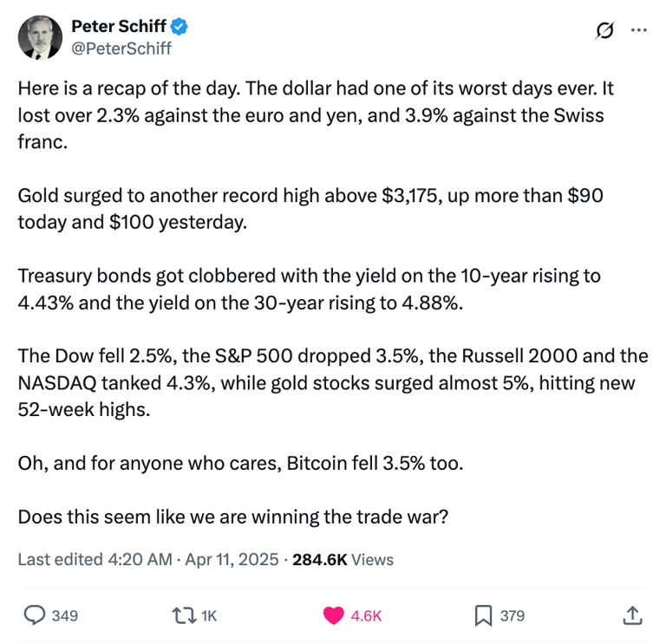Reply using the comment bubble icon

[35, 615]
